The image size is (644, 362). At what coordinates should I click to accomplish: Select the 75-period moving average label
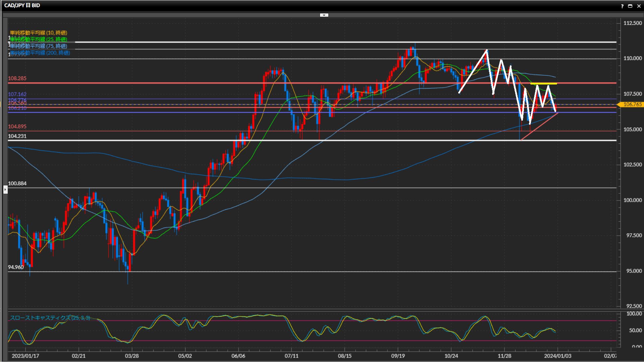click(x=38, y=46)
